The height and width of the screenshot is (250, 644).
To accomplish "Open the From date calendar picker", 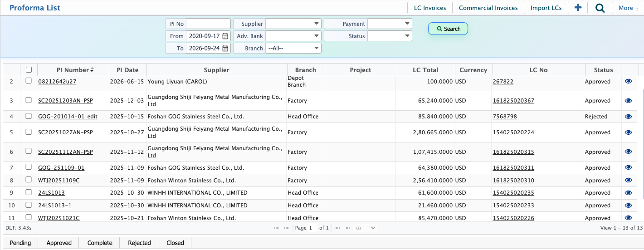I will pos(225,36).
